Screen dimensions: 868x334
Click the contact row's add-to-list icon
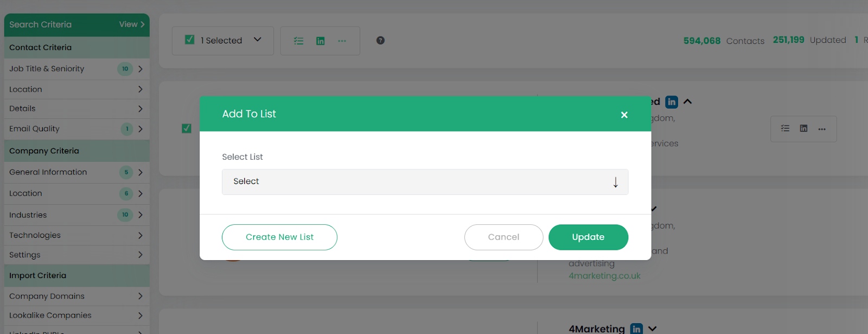coord(785,129)
